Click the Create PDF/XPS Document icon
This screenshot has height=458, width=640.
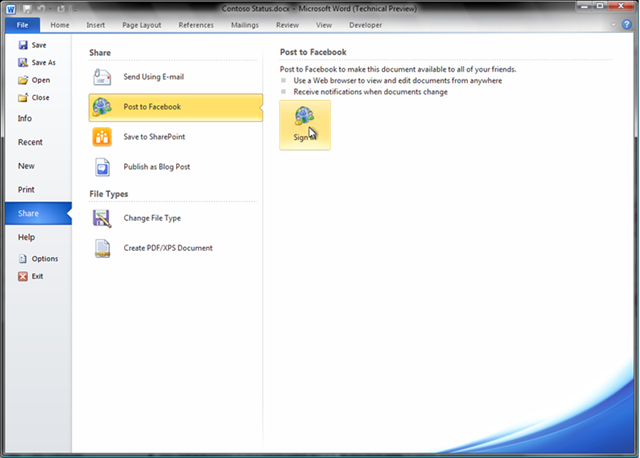pos(102,249)
